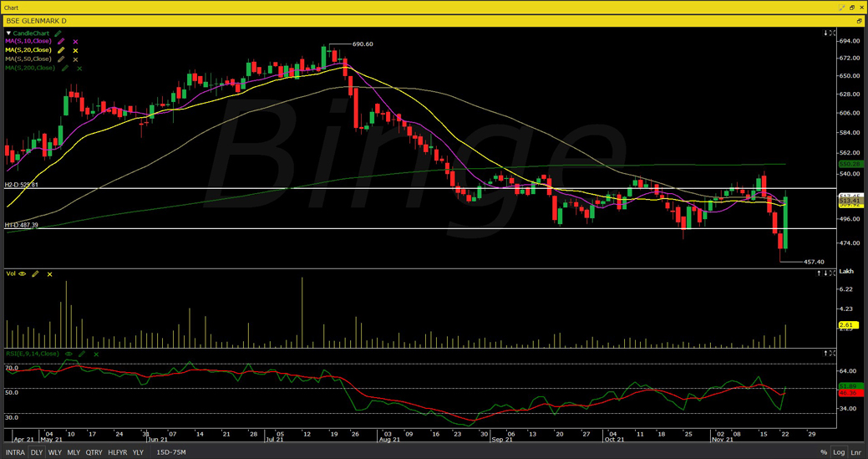Viewport: 868px width, 459px height.
Task: Remove the Vol panel
Action: [50, 274]
